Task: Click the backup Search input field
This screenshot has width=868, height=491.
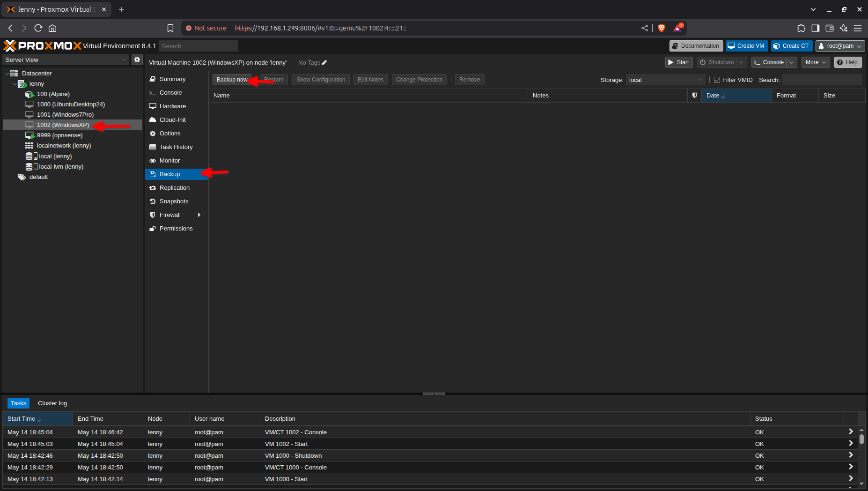Action: click(822, 80)
